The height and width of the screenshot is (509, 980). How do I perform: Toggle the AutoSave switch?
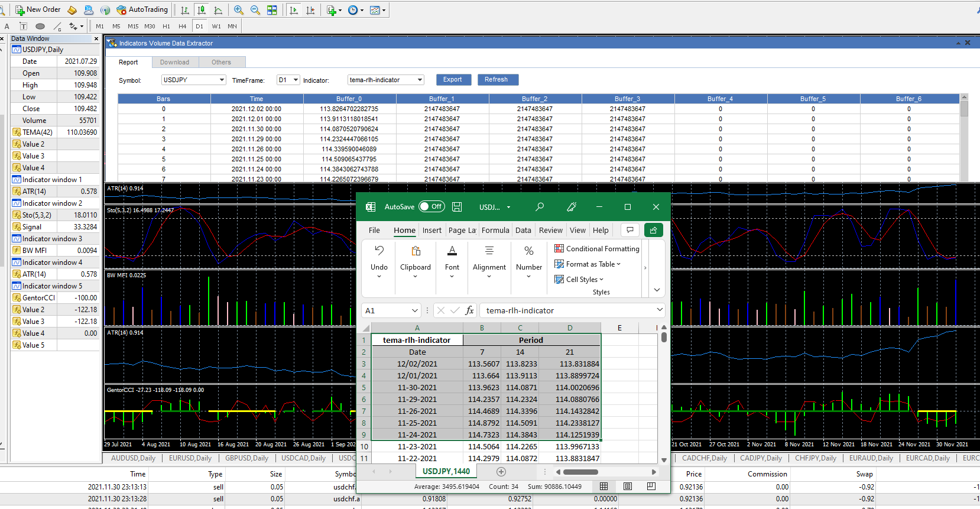coord(431,207)
